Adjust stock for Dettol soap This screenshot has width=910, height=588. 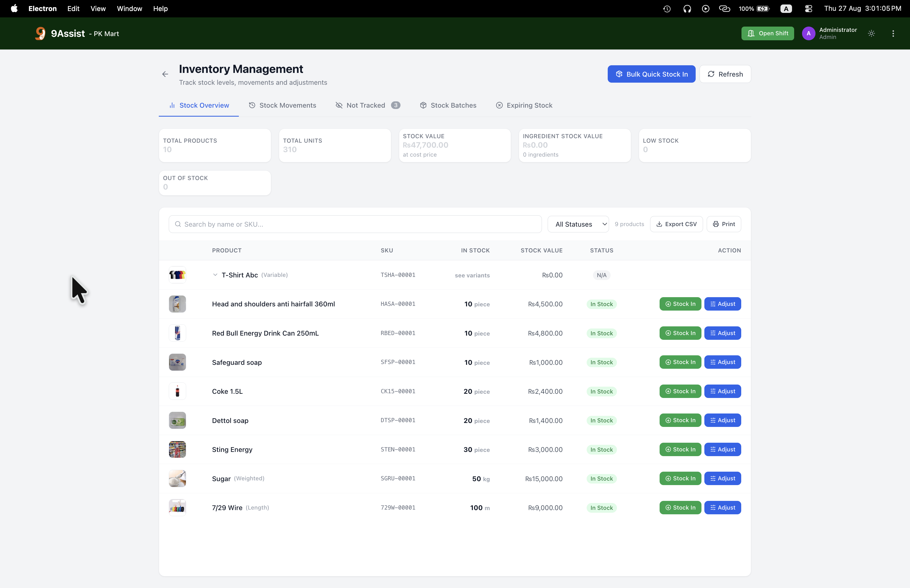coord(723,420)
